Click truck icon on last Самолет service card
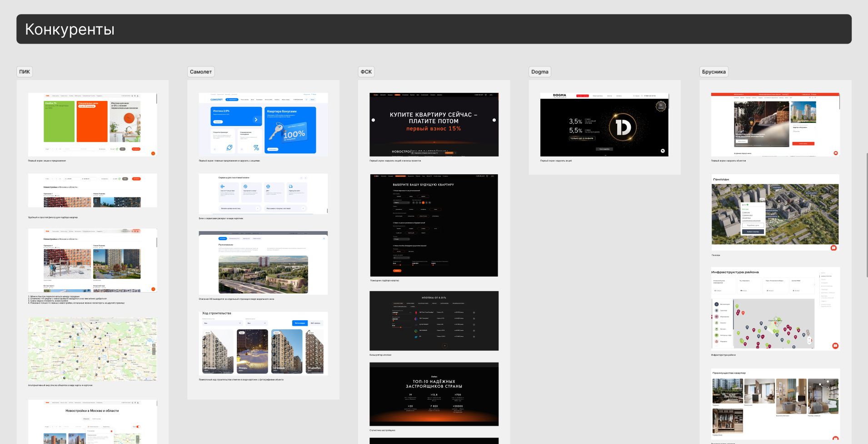The image size is (868, 444). pos(290,187)
